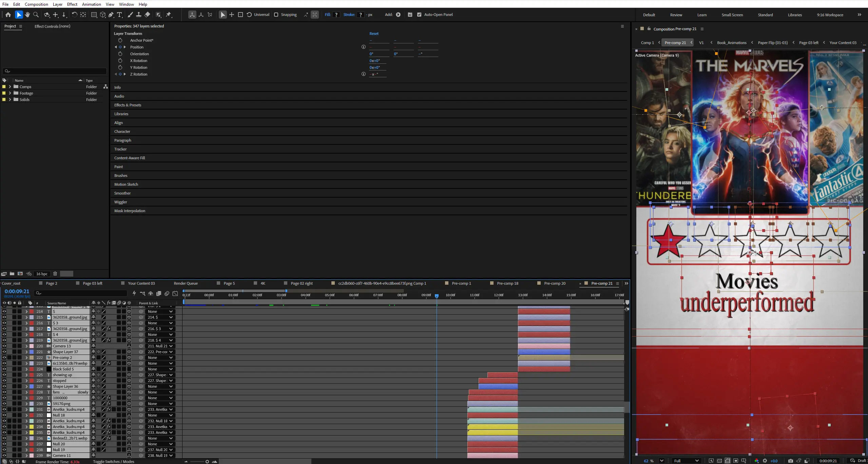Image resolution: width=868 pixels, height=464 pixels.
Task: Select the Rectangle shape tool
Action: (94, 15)
